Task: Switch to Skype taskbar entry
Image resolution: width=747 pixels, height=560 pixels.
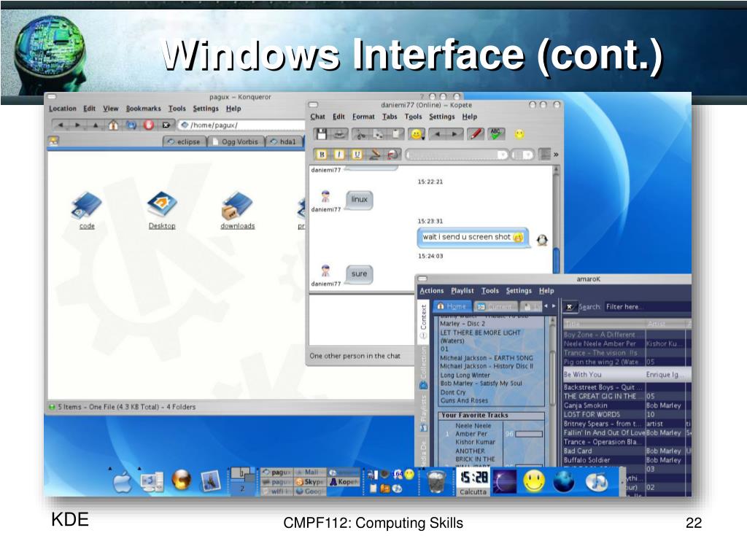Action: coord(309,482)
